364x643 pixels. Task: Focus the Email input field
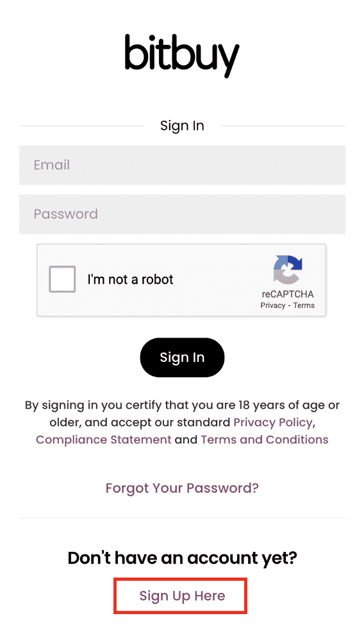click(182, 166)
